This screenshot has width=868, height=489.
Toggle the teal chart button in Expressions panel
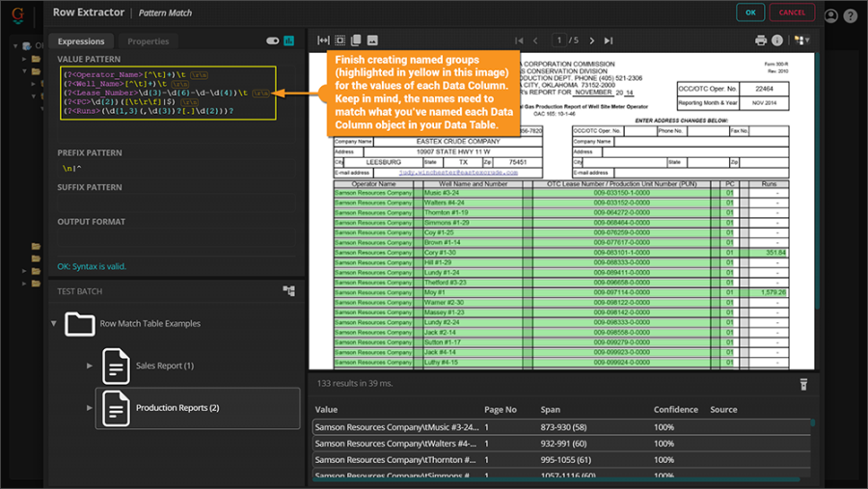coord(288,41)
